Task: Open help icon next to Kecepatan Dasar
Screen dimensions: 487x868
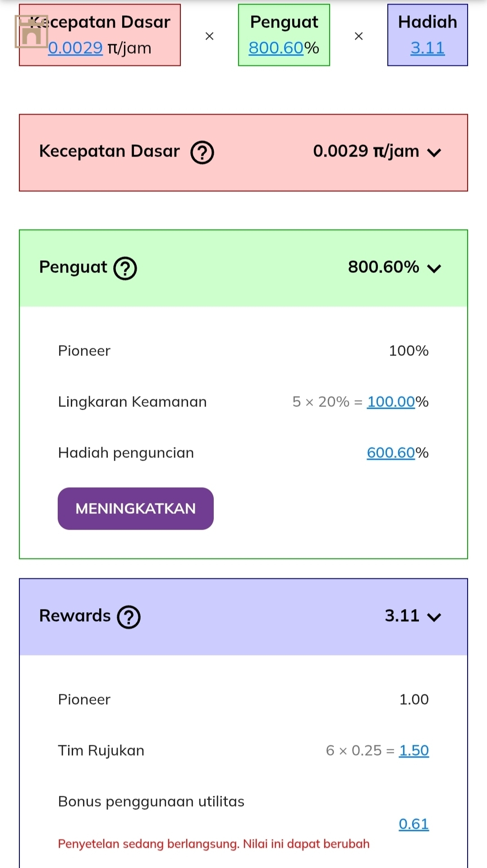Action: (202, 152)
